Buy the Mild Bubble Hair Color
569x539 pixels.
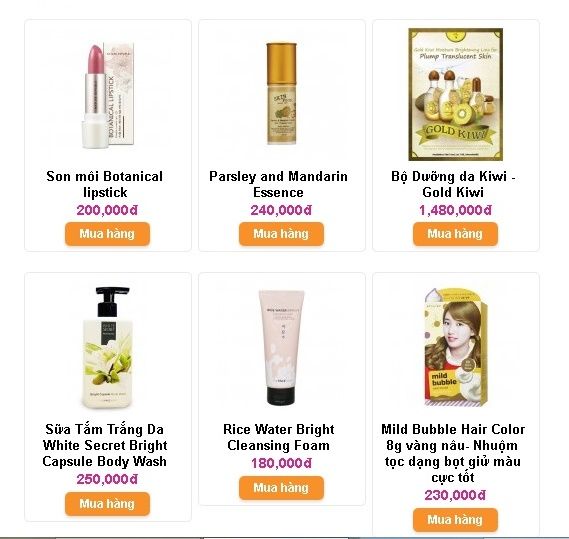(455, 520)
